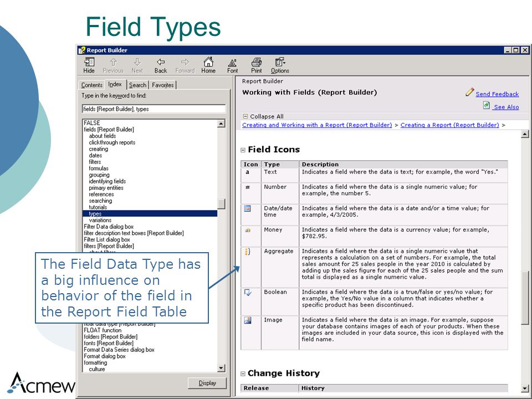Click the Boolean field icon
Image resolution: width=532 pixels, height=399 pixels.
point(248,293)
